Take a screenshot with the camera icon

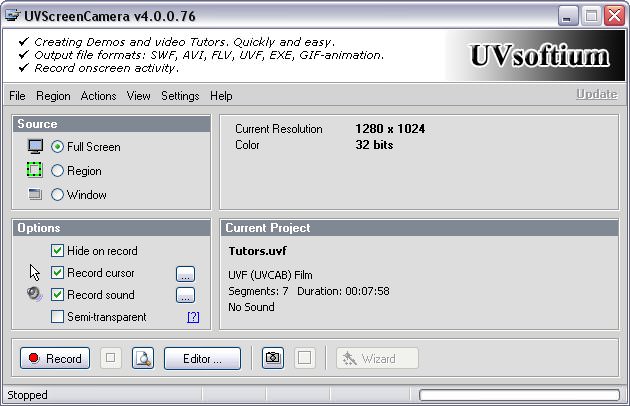pos(273,358)
